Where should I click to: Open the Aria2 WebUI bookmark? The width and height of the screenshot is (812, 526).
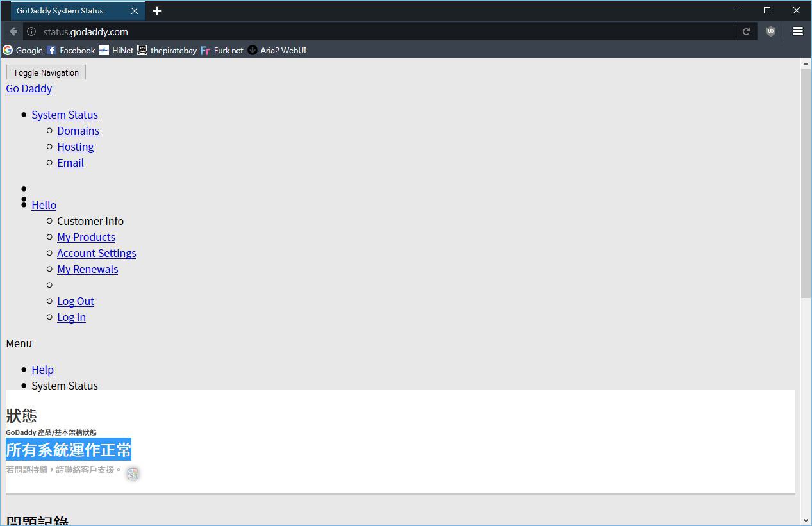click(277, 50)
